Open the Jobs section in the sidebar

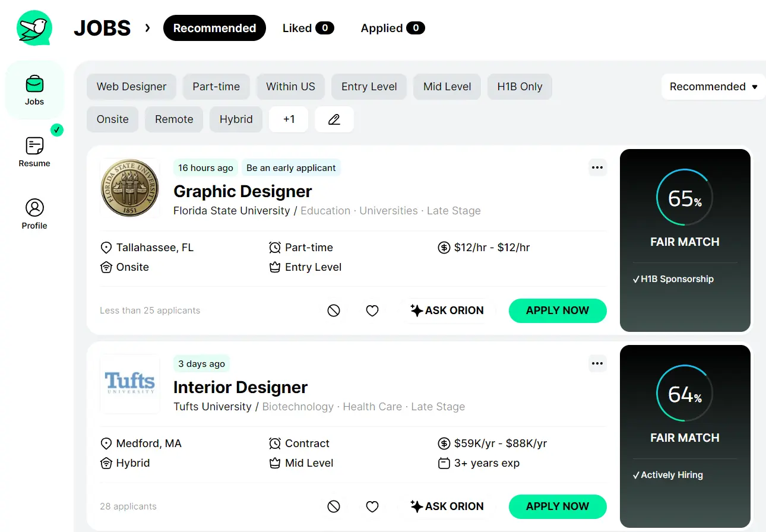[x=34, y=90]
